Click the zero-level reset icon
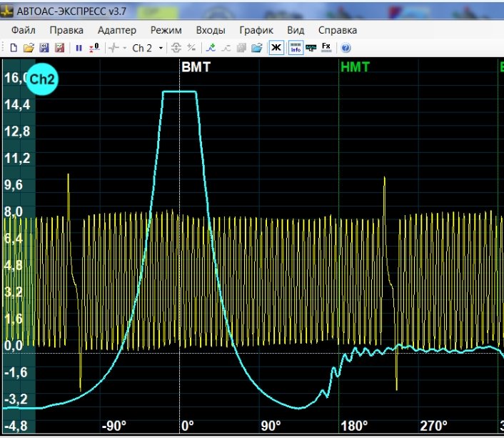The width and height of the screenshot is (504, 438). 95,48
